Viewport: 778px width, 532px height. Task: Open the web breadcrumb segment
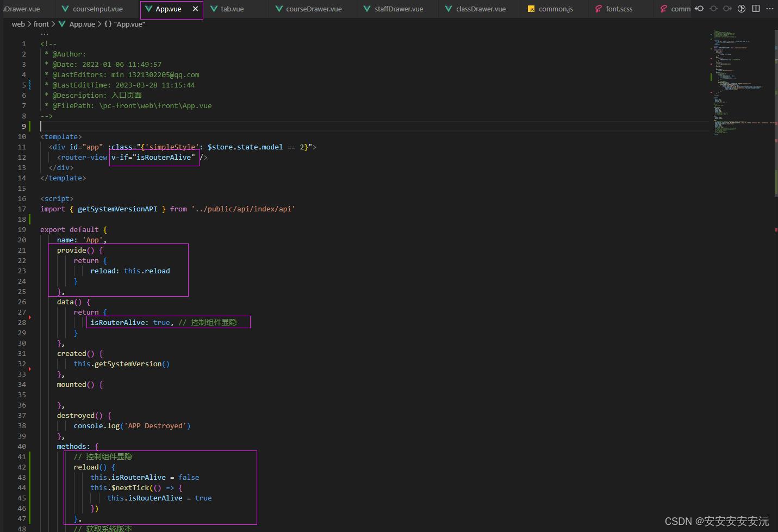pyautogui.click(x=18, y=24)
